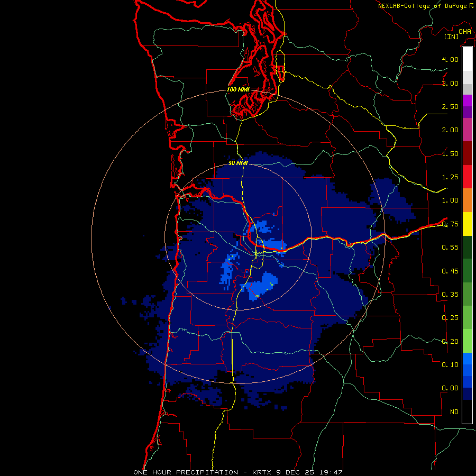Select the 0.10 legend value
Viewport: 476px width, 476px height.
450,365
